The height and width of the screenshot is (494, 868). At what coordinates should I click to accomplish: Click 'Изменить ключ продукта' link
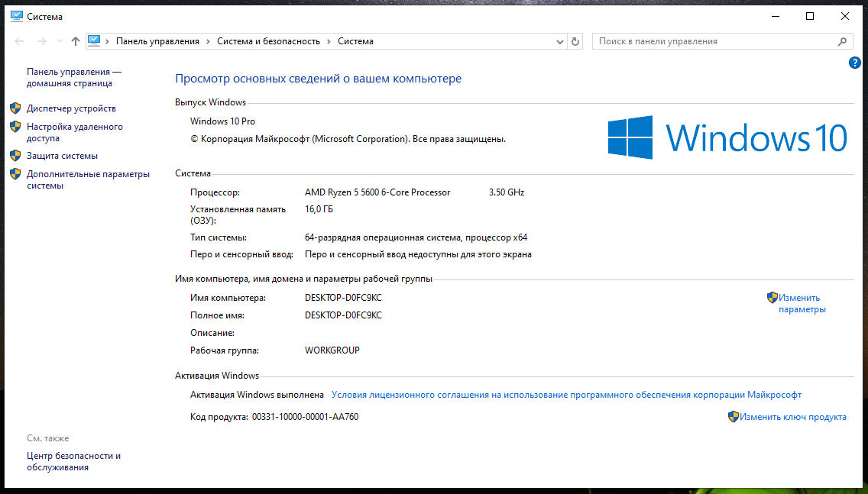[x=792, y=417]
